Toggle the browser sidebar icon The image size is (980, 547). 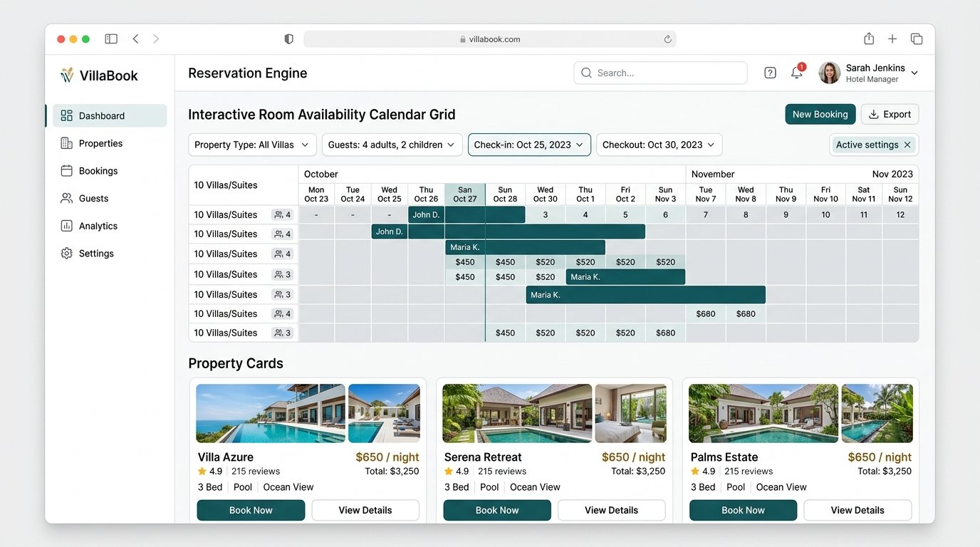coord(111,39)
